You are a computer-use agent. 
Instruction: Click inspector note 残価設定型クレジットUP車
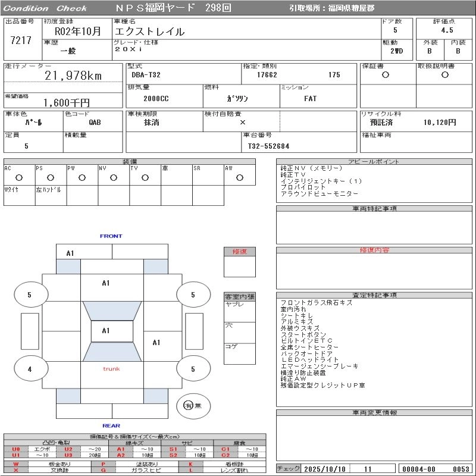pyautogui.click(x=322, y=385)
